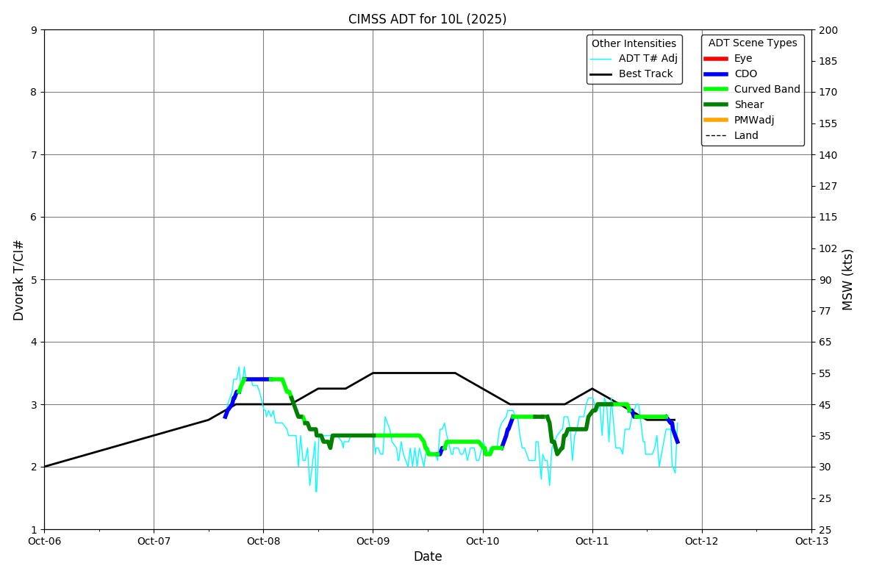This screenshot has height=588, width=882.
Task: Click the "Best Track" legend label
Action: pos(645,74)
